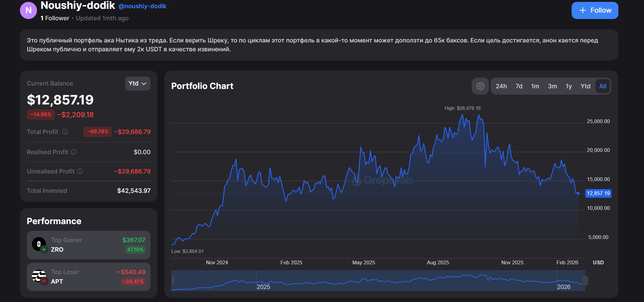The height and width of the screenshot is (302, 644).
Task: Open the chart settings gear icon
Action: [480, 86]
